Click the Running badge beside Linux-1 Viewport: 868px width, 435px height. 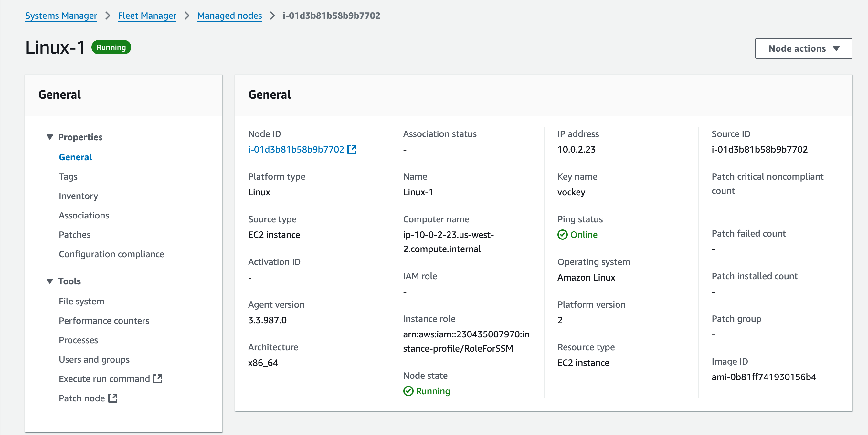point(111,47)
